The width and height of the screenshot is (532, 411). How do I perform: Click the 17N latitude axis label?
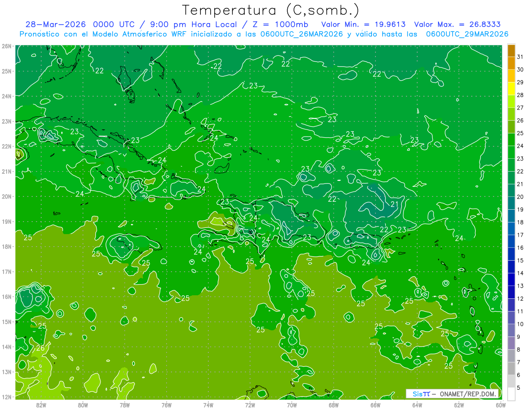tap(6, 271)
